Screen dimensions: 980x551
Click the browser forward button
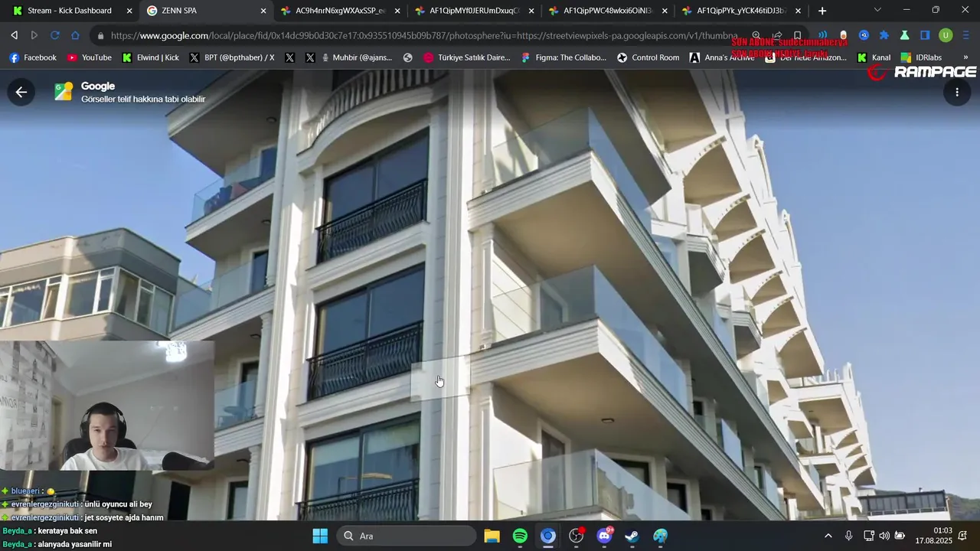[x=34, y=35]
